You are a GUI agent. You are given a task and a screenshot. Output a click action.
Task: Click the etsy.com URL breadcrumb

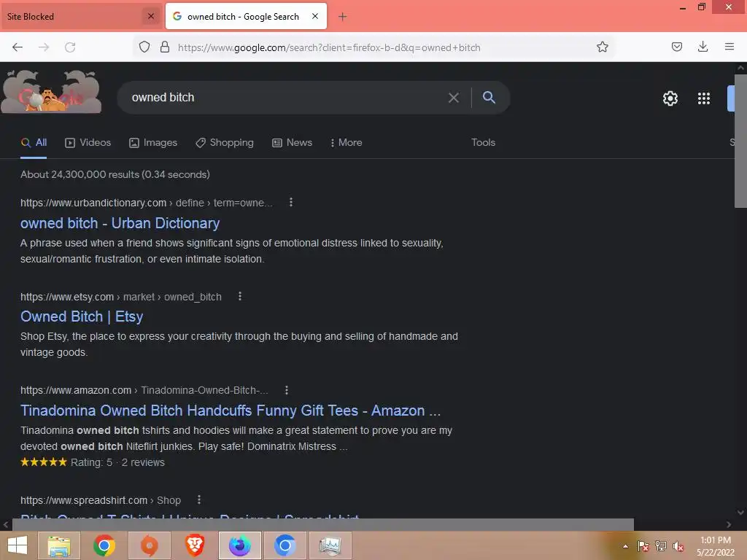(121, 297)
